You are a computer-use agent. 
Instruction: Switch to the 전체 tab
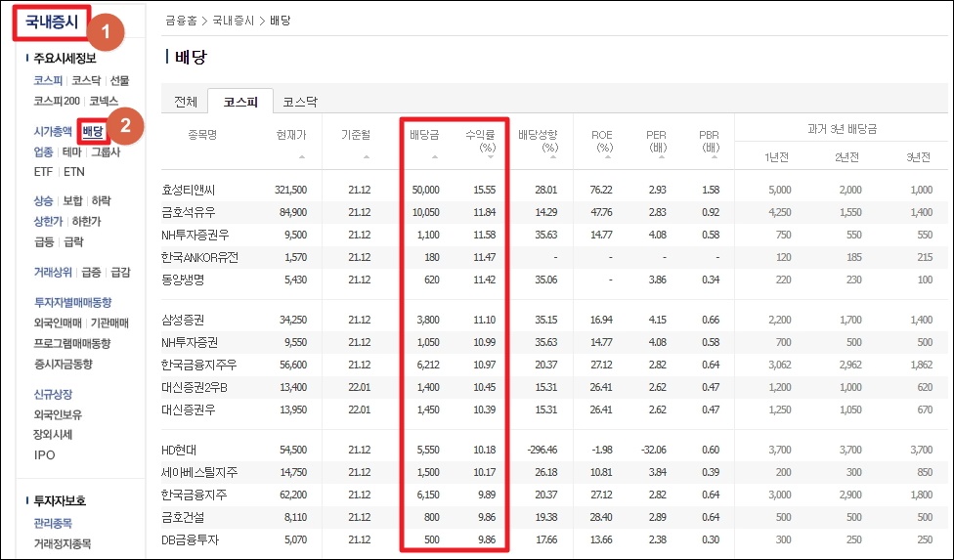pyautogui.click(x=186, y=102)
